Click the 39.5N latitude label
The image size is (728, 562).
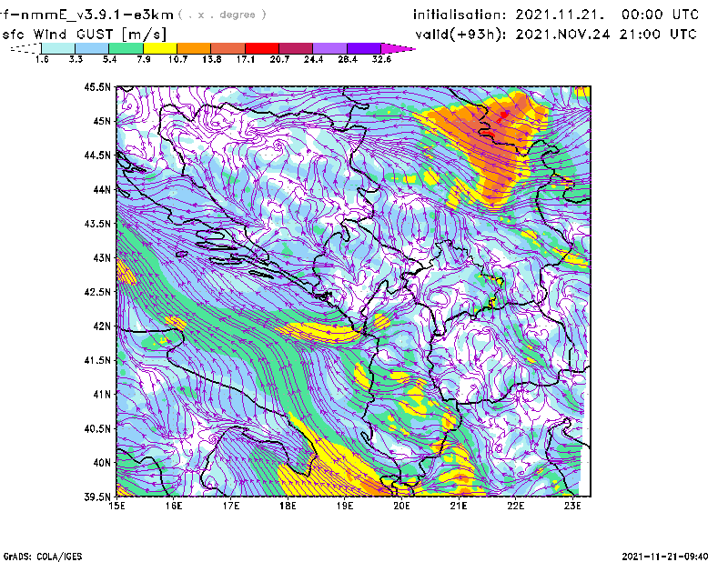(97, 497)
